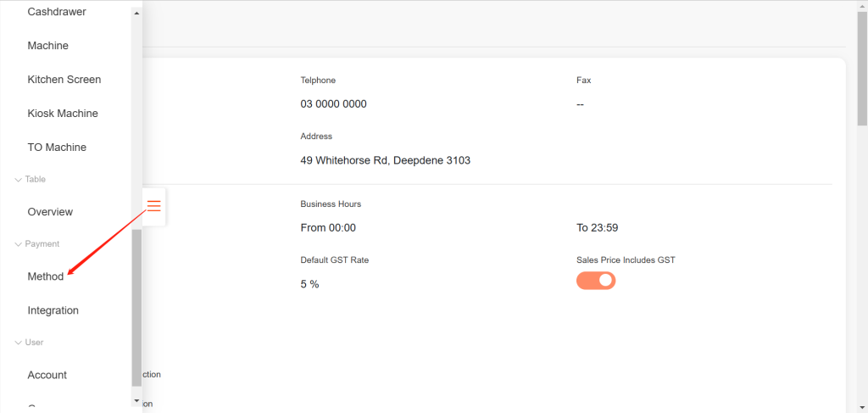Click the sidebar scrollbar thumb
The height and width of the screenshot is (413, 868).
(x=136, y=305)
